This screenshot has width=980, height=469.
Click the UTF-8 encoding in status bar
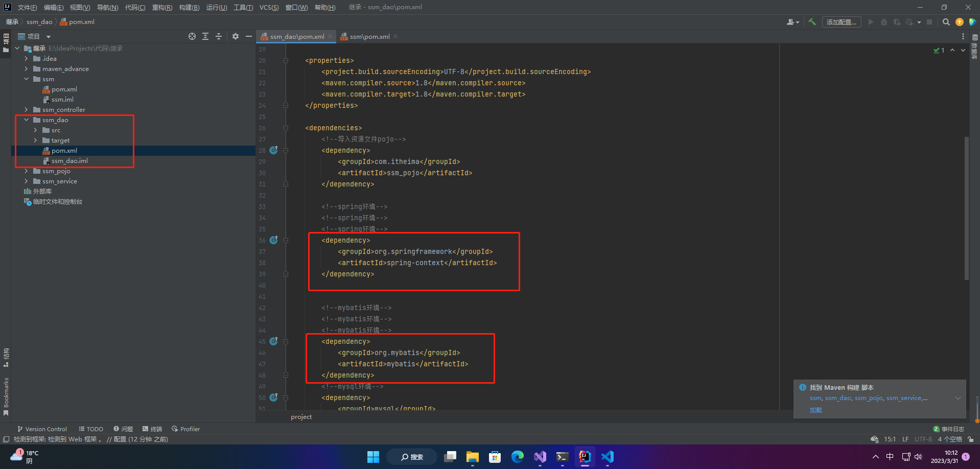tap(923, 439)
